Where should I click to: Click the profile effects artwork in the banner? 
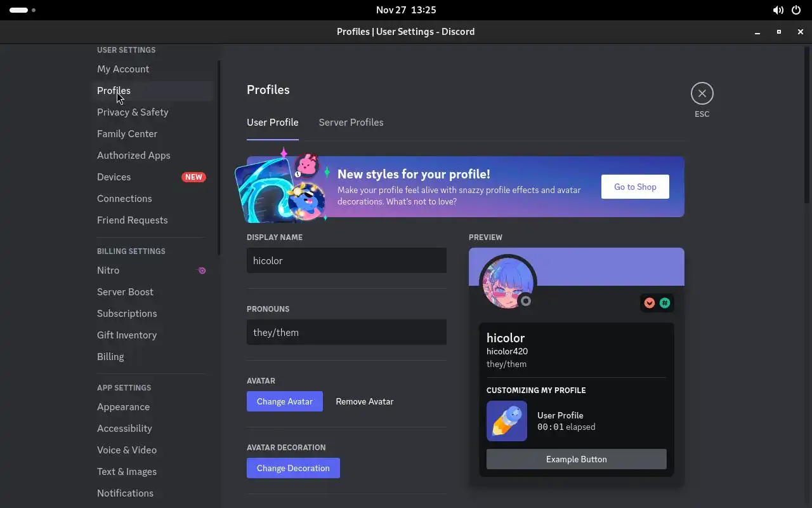pos(281,187)
